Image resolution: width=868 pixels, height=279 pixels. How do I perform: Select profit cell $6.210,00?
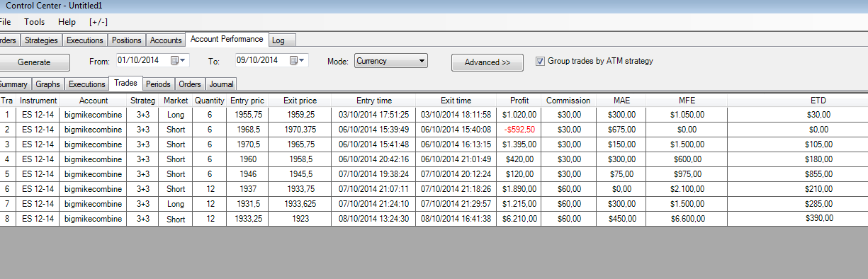519,220
